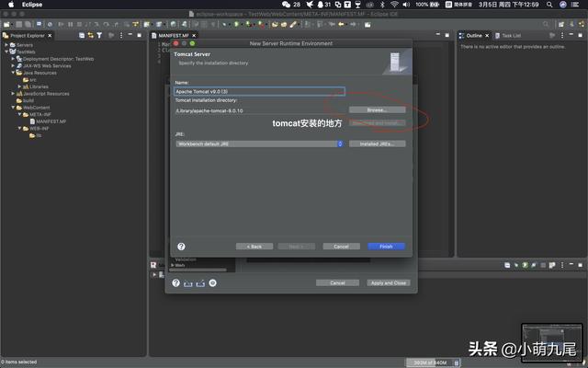Toggle Link with Editor in Project Explorer

pos(90,35)
